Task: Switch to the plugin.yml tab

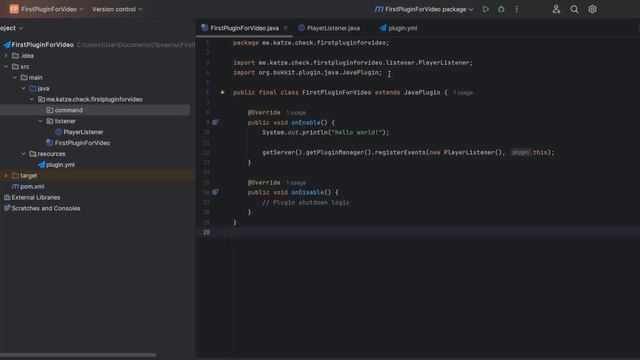Action: pyautogui.click(x=398, y=28)
